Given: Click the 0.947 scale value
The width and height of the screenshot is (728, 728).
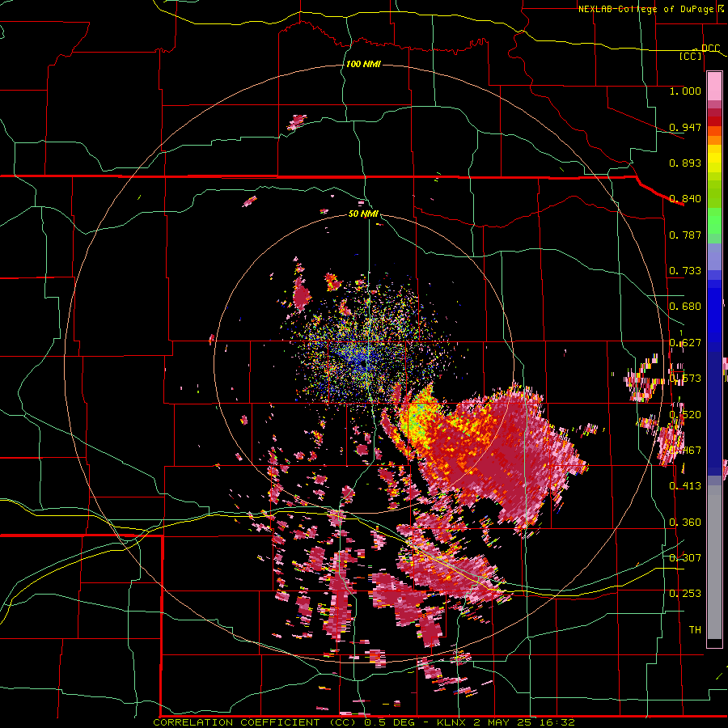Looking at the screenshot, I should [x=685, y=127].
